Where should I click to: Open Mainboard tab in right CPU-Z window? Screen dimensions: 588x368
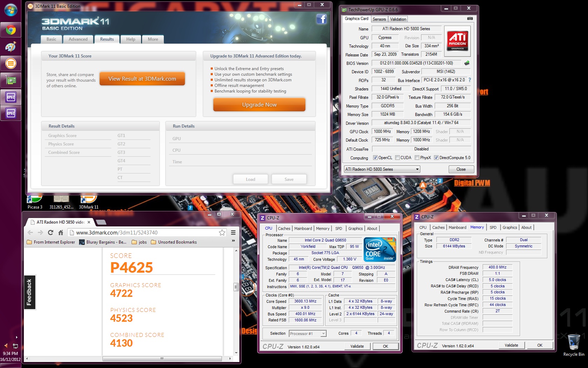point(457,227)
